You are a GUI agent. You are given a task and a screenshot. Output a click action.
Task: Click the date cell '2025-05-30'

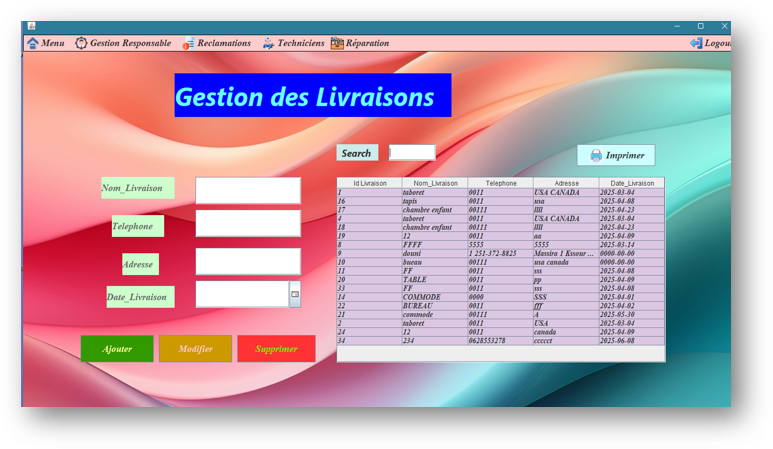point(632,314)
